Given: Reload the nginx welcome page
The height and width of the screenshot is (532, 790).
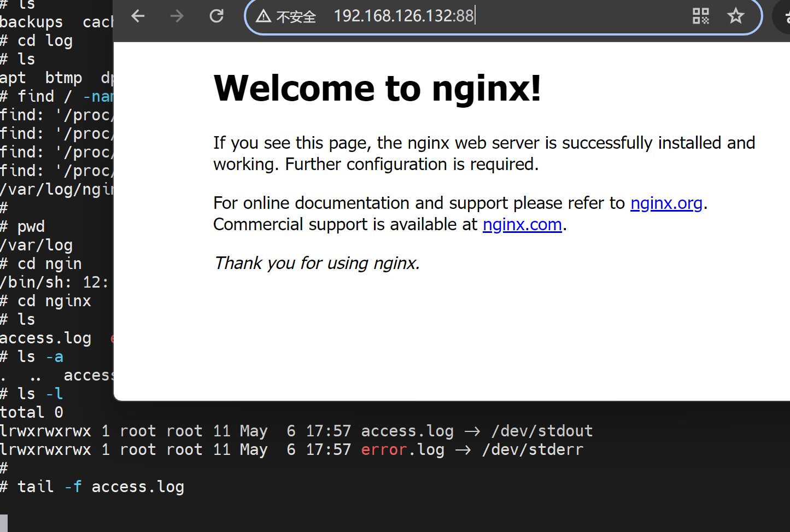Looking at the screenshot, I should 216,16.
